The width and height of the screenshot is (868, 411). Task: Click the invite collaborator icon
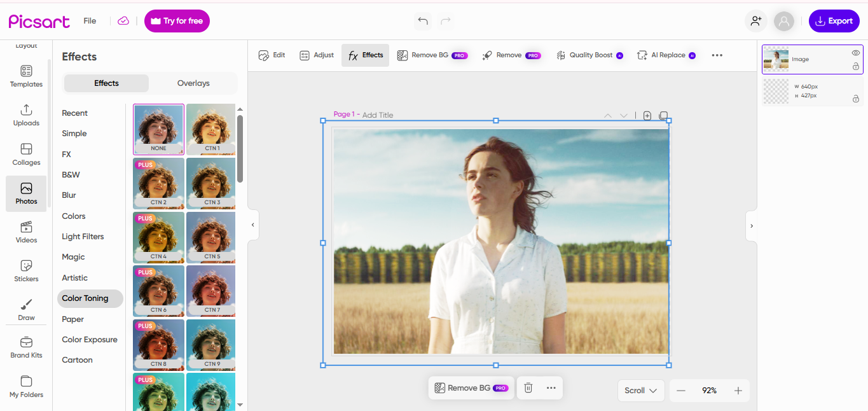[x=756, y=21]
